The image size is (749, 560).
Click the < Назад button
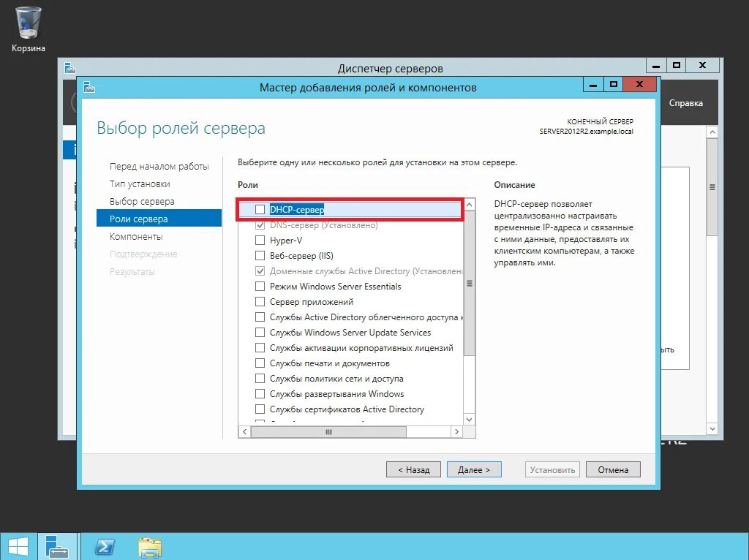(x=414, y=470)
